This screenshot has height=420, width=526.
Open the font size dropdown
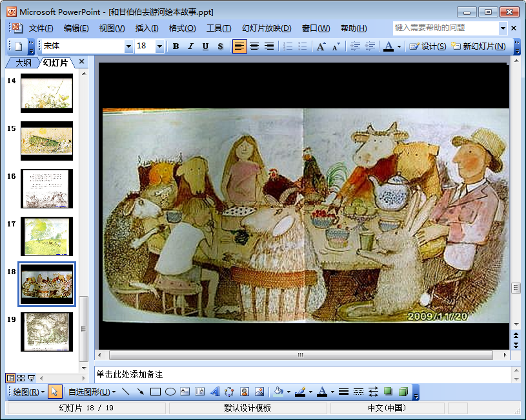[x=159, y=46]
